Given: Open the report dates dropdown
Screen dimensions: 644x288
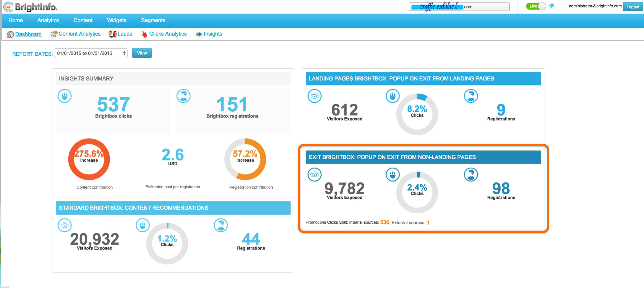Looking at the screenshot, I should click(x=91, y=53).
